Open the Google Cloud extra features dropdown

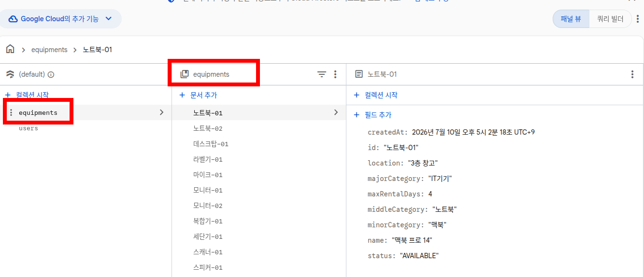[x=60, y=19]
